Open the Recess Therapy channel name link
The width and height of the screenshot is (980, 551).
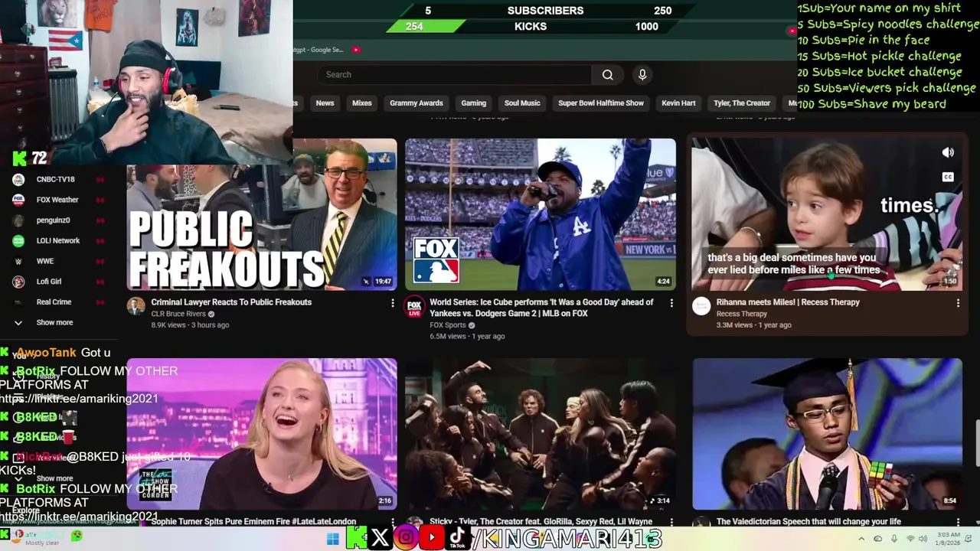[x=741, y=314]
